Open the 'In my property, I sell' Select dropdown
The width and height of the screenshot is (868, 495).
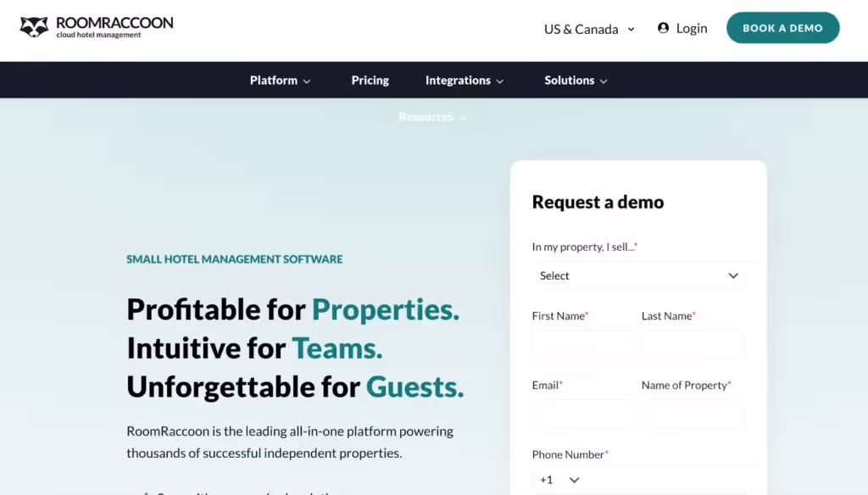638,275
